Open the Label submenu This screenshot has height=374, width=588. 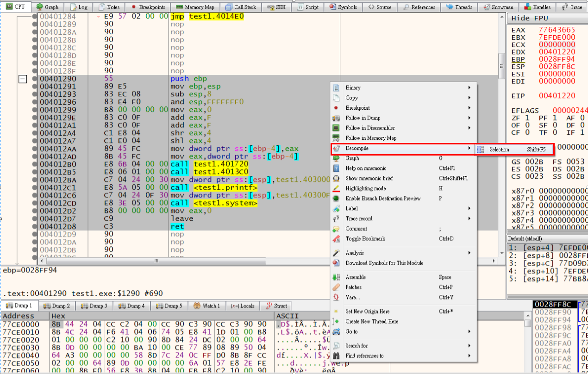(x=403, y=208)
